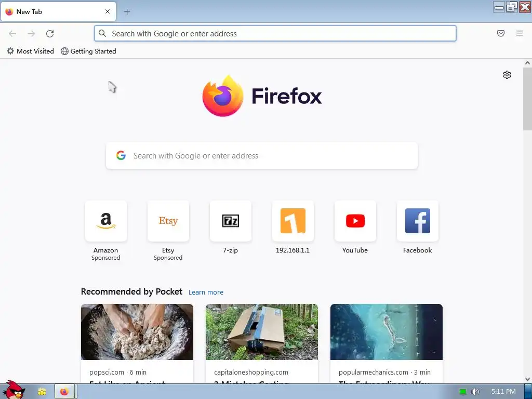Click the 5:11 PM clock
Viewport: 532px width, 399px height.
503,392
